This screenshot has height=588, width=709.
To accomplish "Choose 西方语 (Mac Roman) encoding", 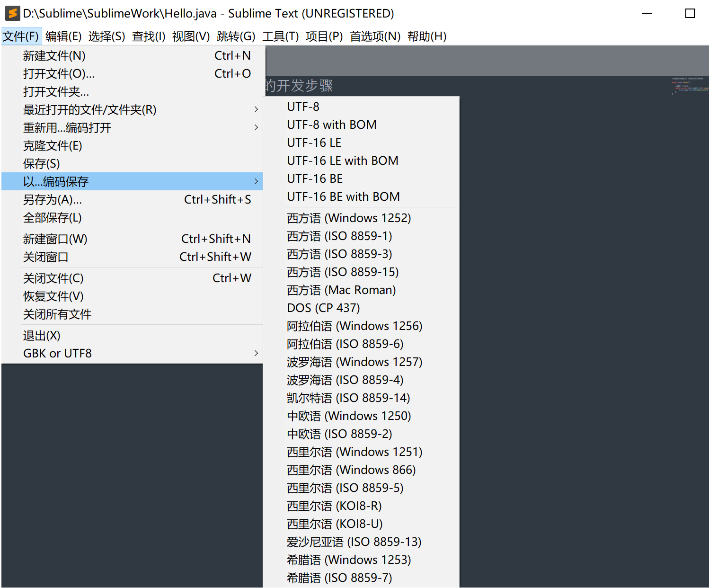I will click(x=361, y=290).
